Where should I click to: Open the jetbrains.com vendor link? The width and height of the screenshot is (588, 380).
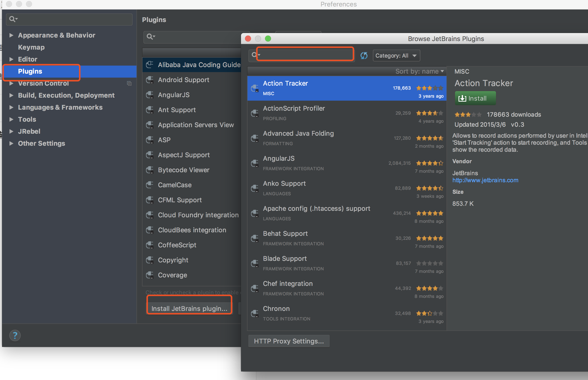point(485,180)
